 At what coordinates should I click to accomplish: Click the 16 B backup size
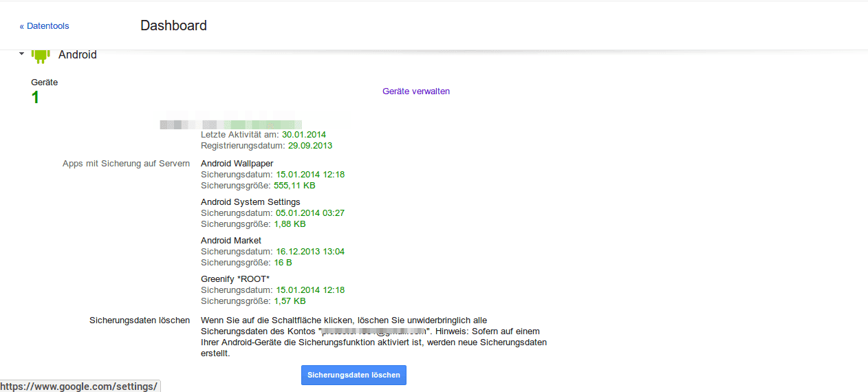283,263
